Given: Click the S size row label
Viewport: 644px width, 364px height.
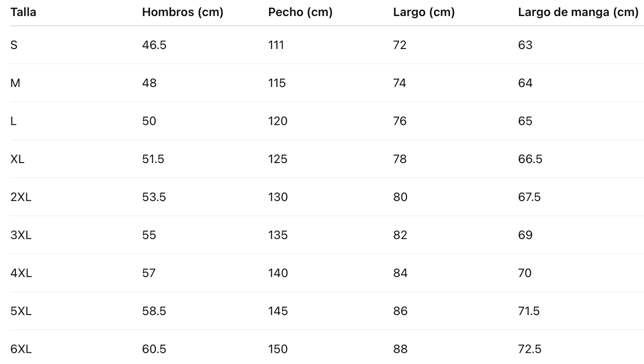Looking at the screenshot, I should point(14,45).
